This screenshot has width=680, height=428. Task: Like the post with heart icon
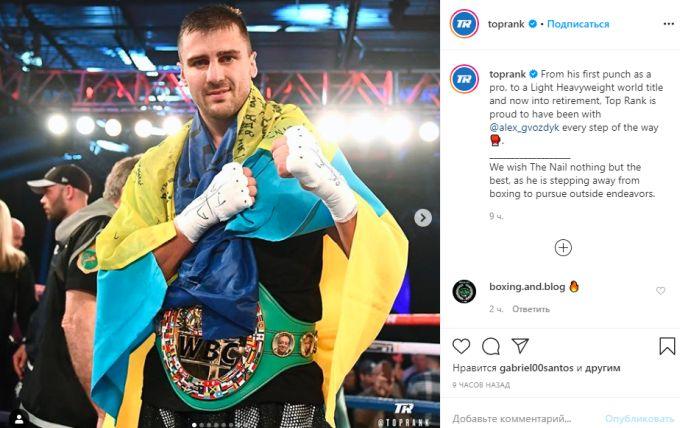(x=461, y=346)
